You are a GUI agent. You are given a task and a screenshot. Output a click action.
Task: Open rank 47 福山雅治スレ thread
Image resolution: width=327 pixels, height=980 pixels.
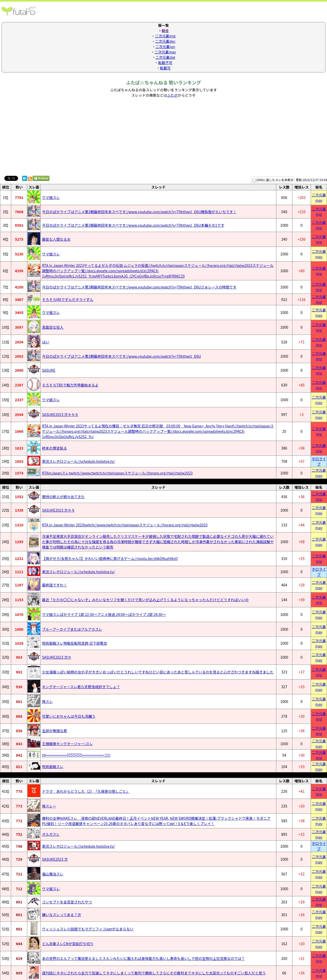pos(52,874)
